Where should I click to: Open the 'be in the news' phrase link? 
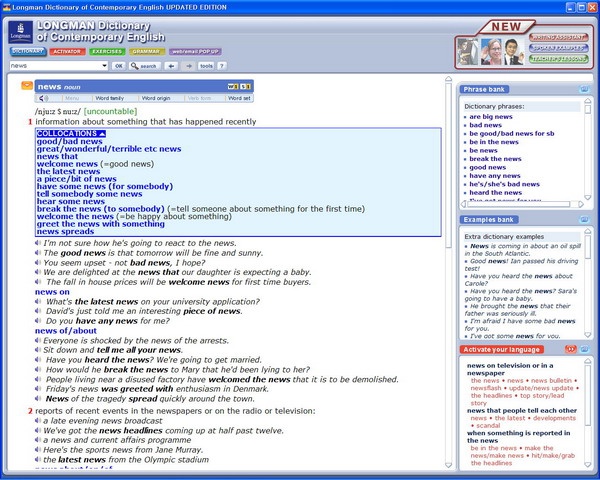point(494,142)
